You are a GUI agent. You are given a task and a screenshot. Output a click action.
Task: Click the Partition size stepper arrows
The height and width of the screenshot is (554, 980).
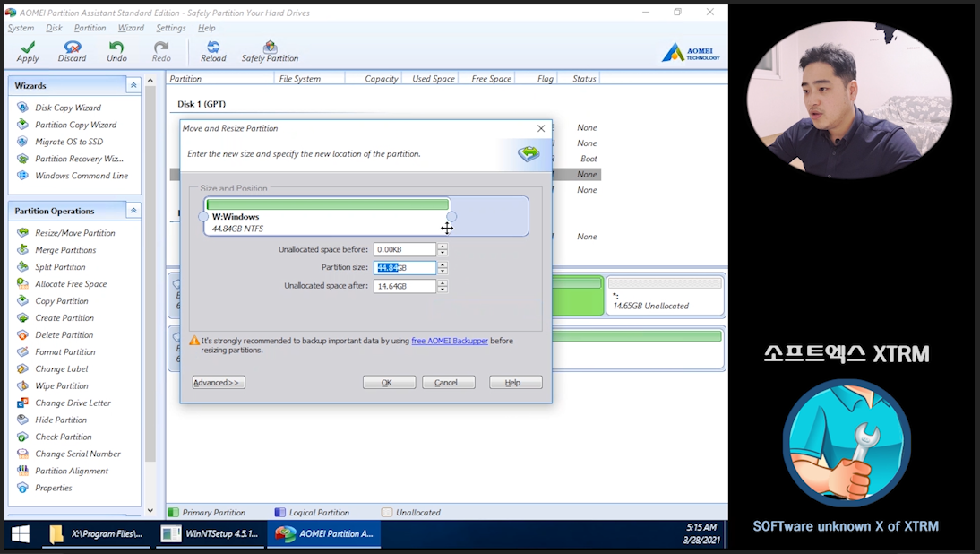[443, 268]
